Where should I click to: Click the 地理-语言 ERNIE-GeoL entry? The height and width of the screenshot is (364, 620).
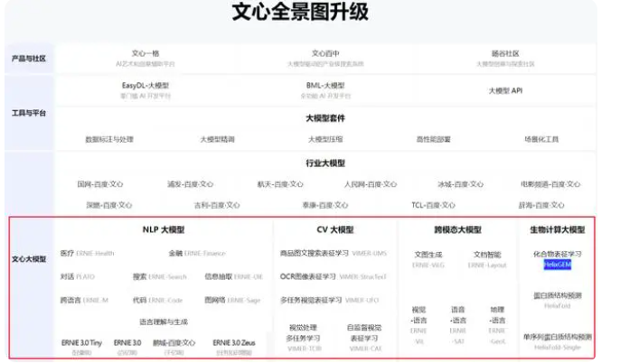point(497,325)
